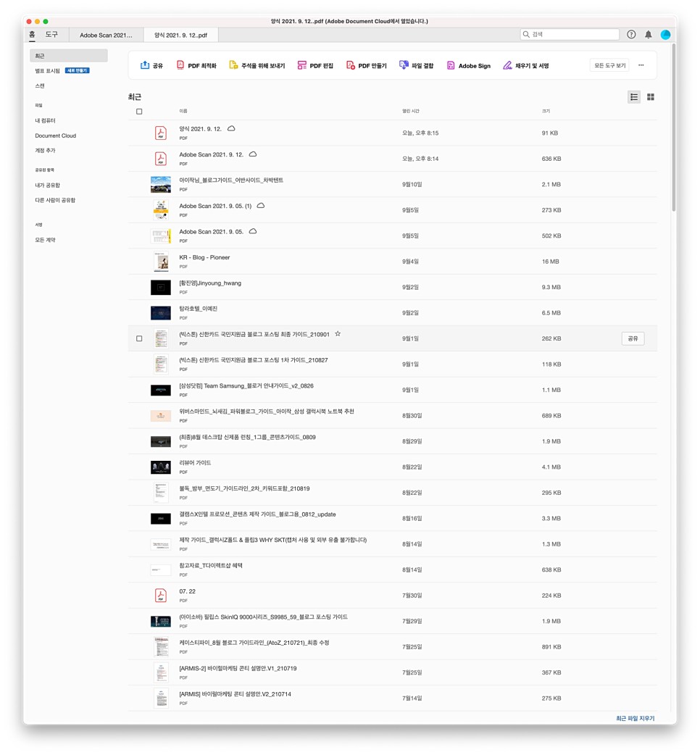The width and height of the screenshot is (700, 755).
Task: Open 케이스티파이_8월 블로그 가이드라인 file
Action: pos(254,642)
